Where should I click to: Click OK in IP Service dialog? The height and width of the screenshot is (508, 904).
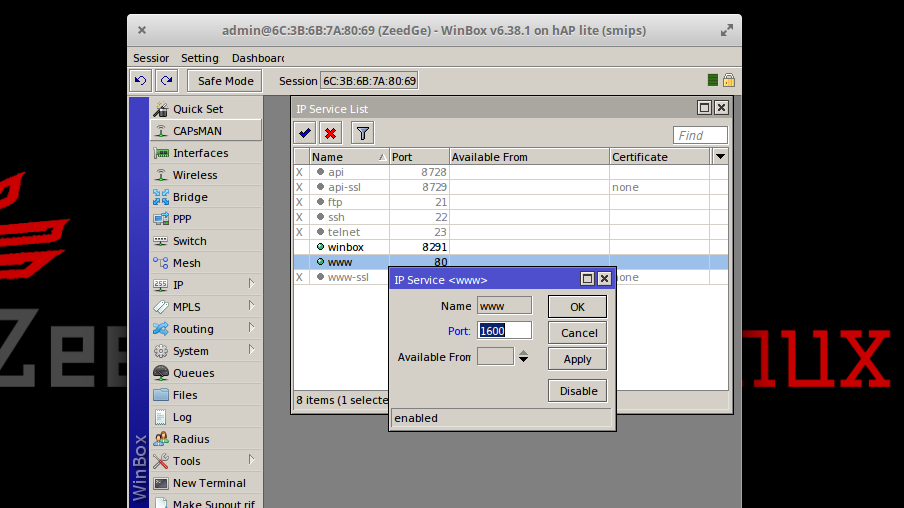577,307
